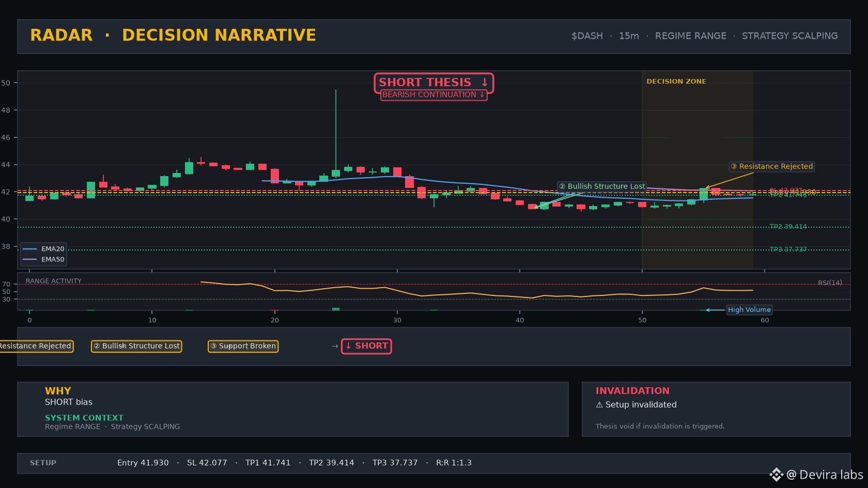Click the arrow before SHORT badge
The height and width of the screenshot is (488, 868).
pyautogui.click(x=335, y=346)
